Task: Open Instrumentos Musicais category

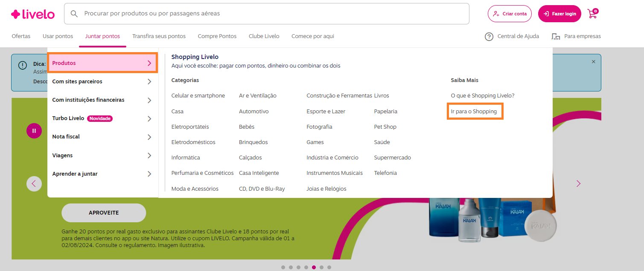Action: (x=335, y=173)
